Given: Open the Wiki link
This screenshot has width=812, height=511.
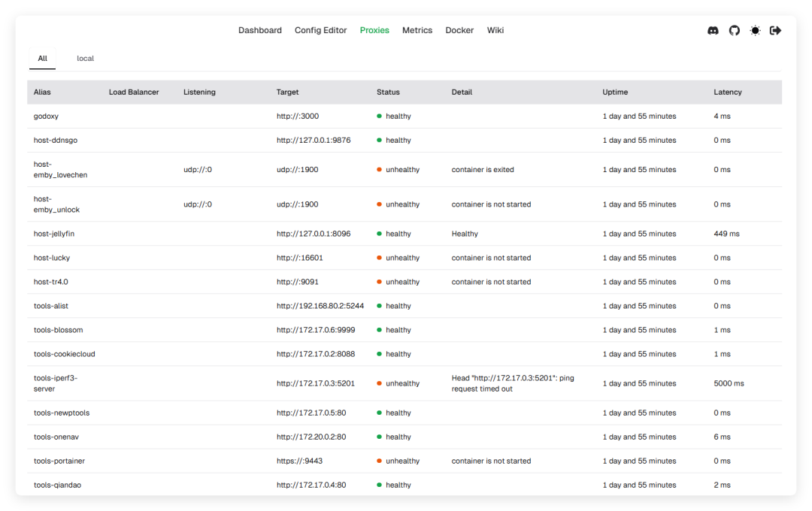Looking at the screenshot, I should [495, 31].
